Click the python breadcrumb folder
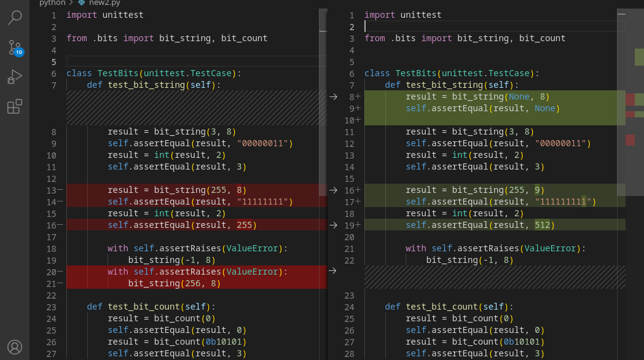The width and height of the screenshot is (644, 360). click(52, 3)
